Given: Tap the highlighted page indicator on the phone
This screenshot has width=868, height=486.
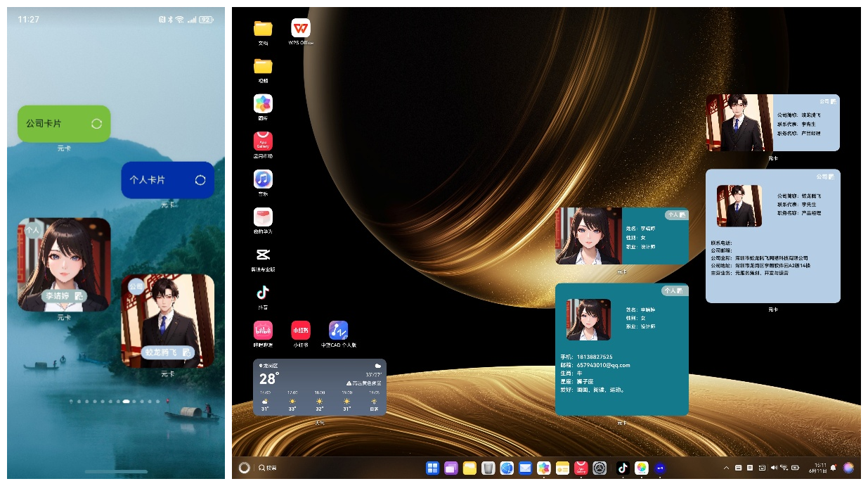Looking at the screenshot, I should point(126,401).
